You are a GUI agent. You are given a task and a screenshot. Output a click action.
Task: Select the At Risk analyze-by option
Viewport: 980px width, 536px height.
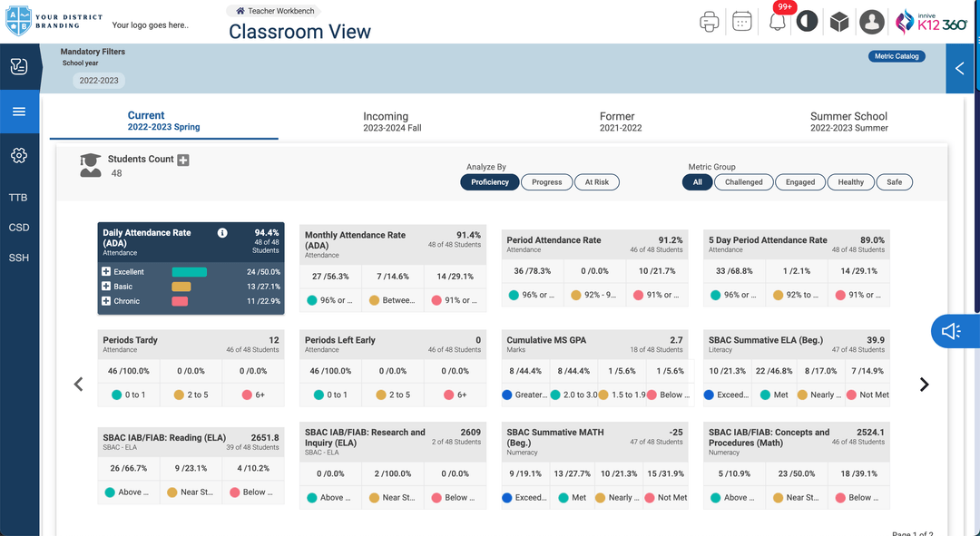(x=597, y=182)
